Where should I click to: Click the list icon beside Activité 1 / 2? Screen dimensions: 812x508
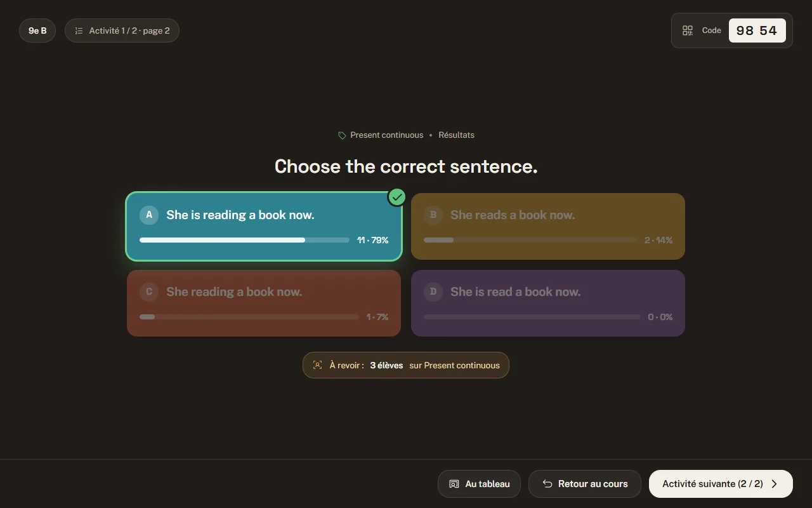(79, 30)
